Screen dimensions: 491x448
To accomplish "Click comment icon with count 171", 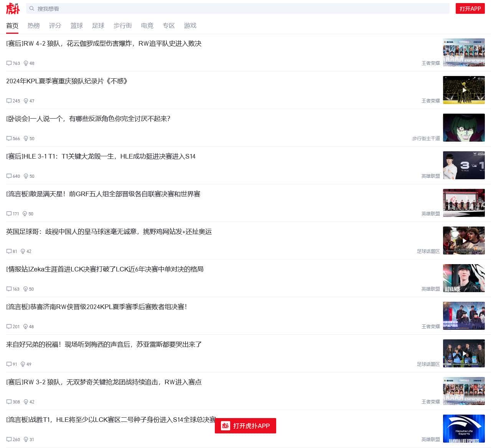I will (9, 214).
